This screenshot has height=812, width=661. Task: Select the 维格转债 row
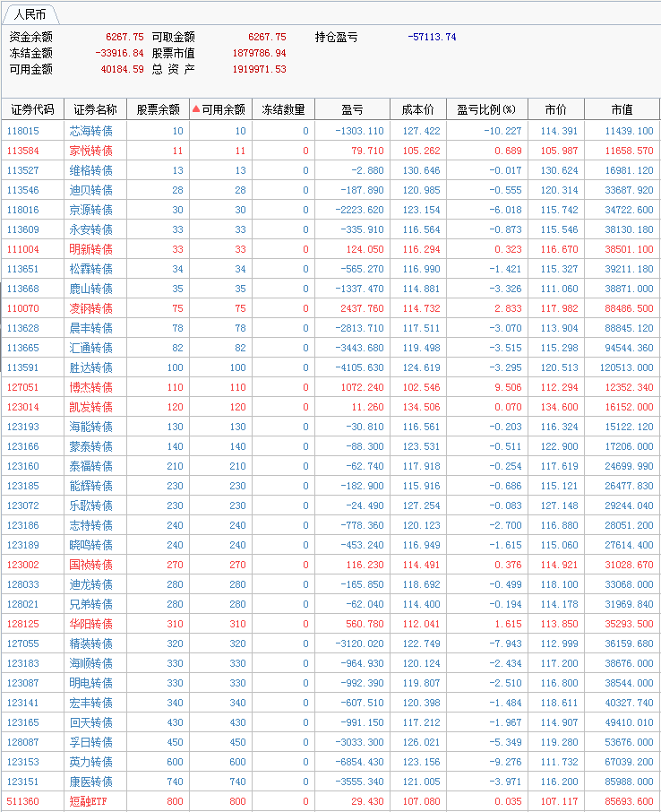(x=330, y=170)
